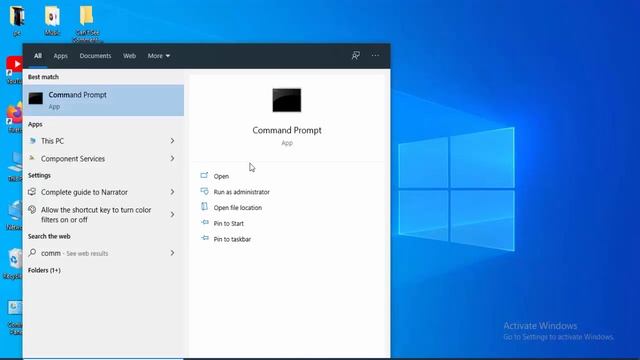Select the first desktop icon at top-left
Screen dimensions: 640x360
(17, 20)
